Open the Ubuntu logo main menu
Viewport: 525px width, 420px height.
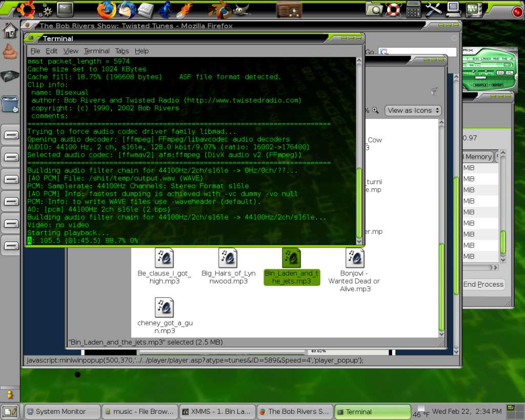tap(26, 9)
